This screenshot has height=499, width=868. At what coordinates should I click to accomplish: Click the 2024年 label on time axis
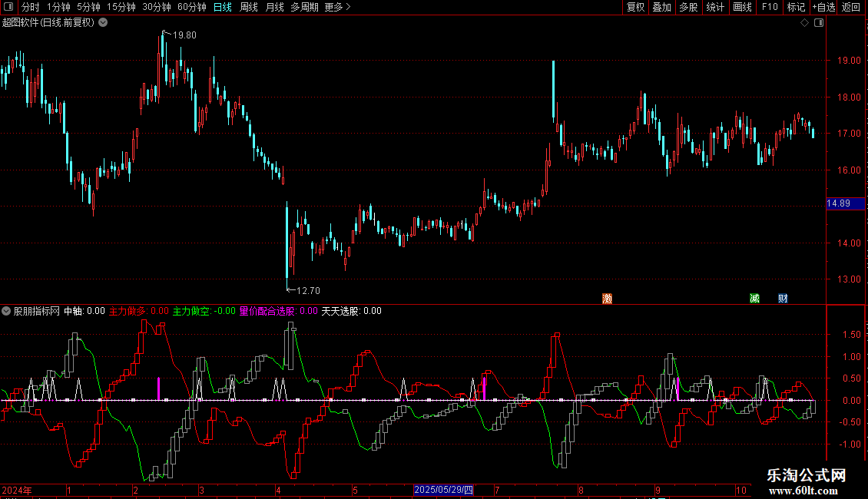click(17, 490)
